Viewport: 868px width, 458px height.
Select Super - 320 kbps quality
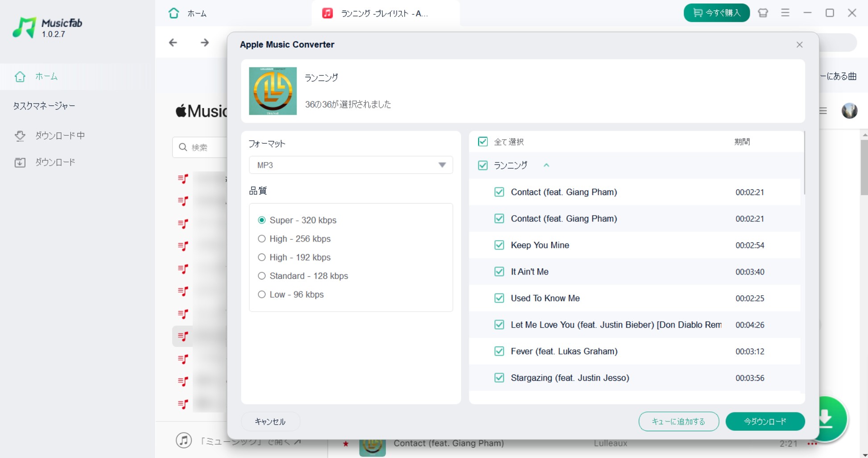pyautogui.click(x=297, y=220)
